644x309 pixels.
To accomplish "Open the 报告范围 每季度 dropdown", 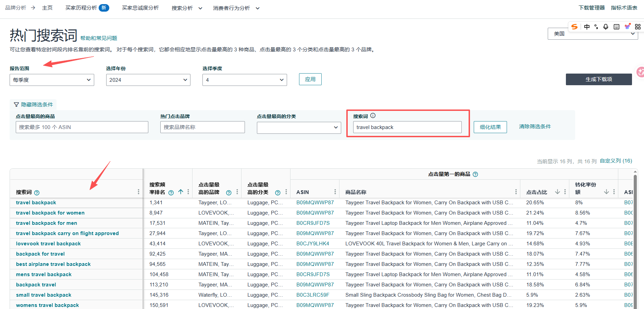I will tap(52, 80).
